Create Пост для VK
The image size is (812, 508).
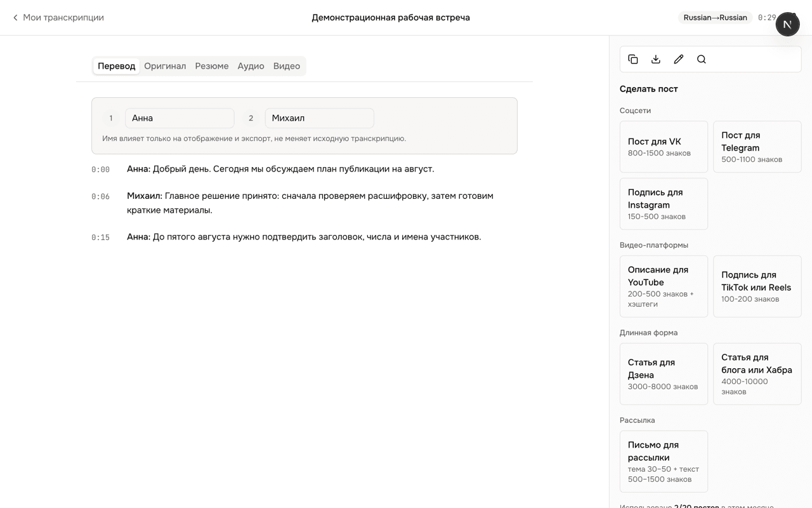click(664, 147)
